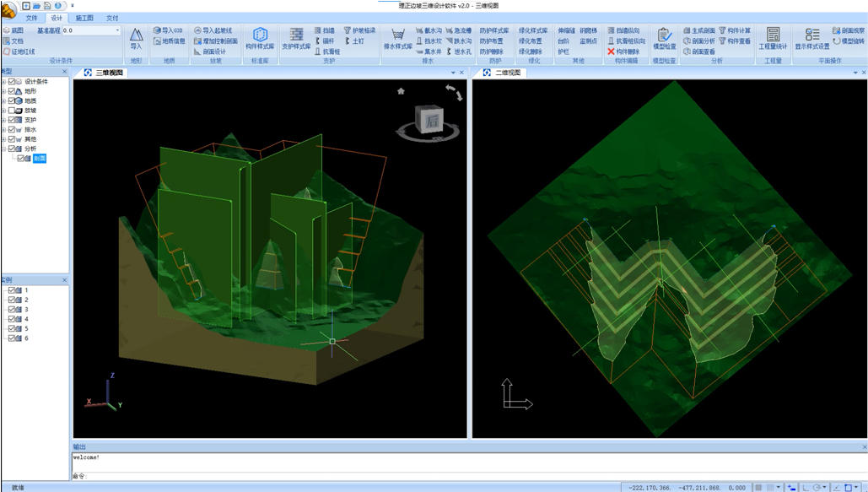Expand the 支护 tree node
Viewport: 868px width, 492px height.
click(x=4, y=120)
